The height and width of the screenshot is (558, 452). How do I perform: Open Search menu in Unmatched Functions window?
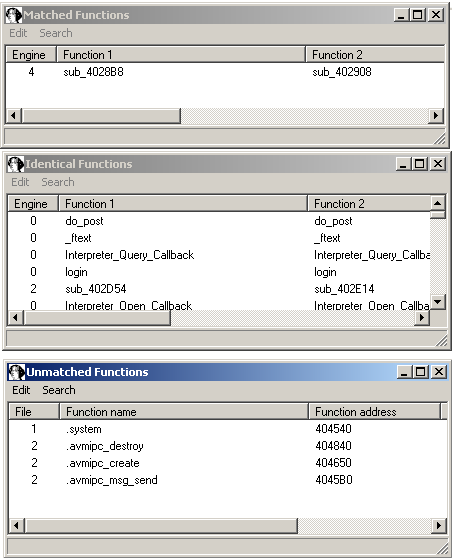coord(59,390)
